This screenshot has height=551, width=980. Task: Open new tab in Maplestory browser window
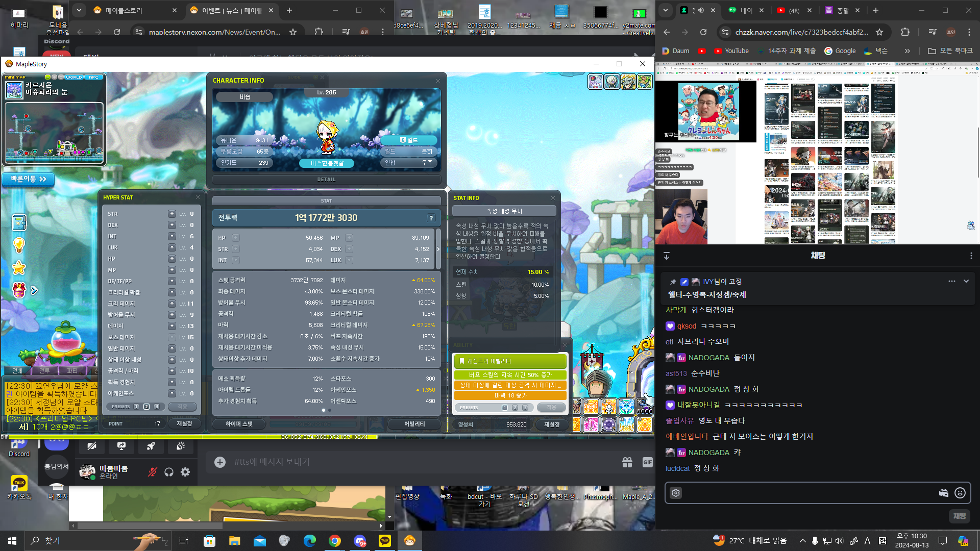point(289,10)
